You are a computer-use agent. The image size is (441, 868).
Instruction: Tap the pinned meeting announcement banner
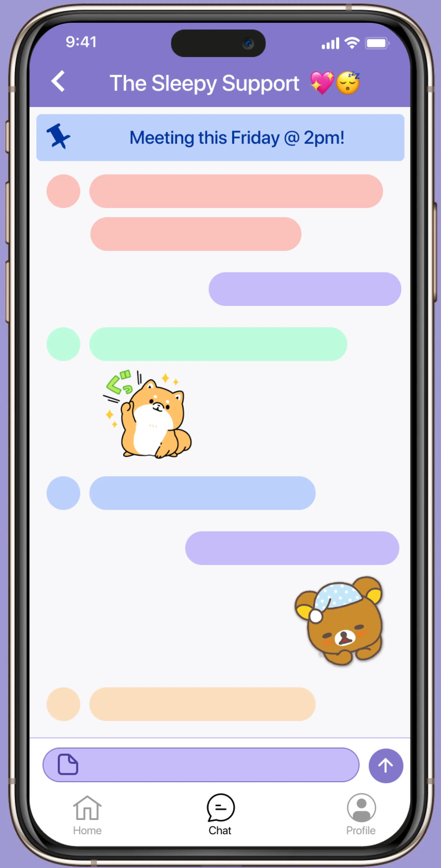coord(220,137)
